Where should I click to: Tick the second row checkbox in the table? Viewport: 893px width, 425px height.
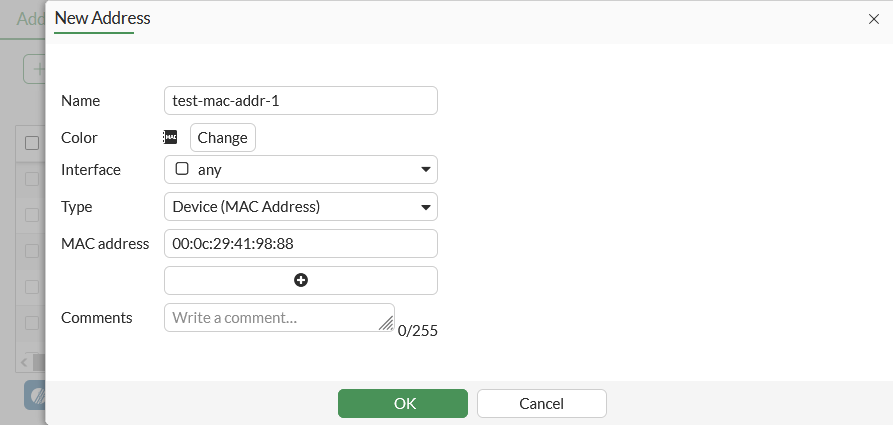32,215
